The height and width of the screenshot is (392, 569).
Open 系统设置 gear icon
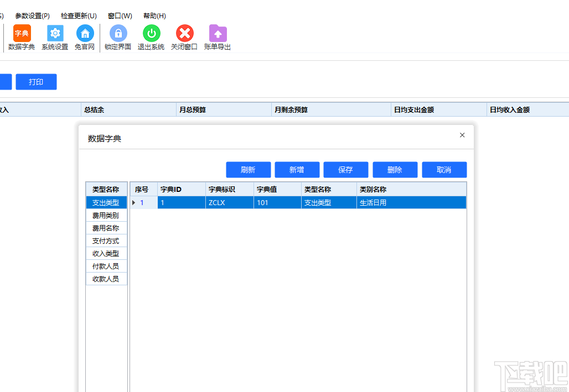[x=55, y=38]
